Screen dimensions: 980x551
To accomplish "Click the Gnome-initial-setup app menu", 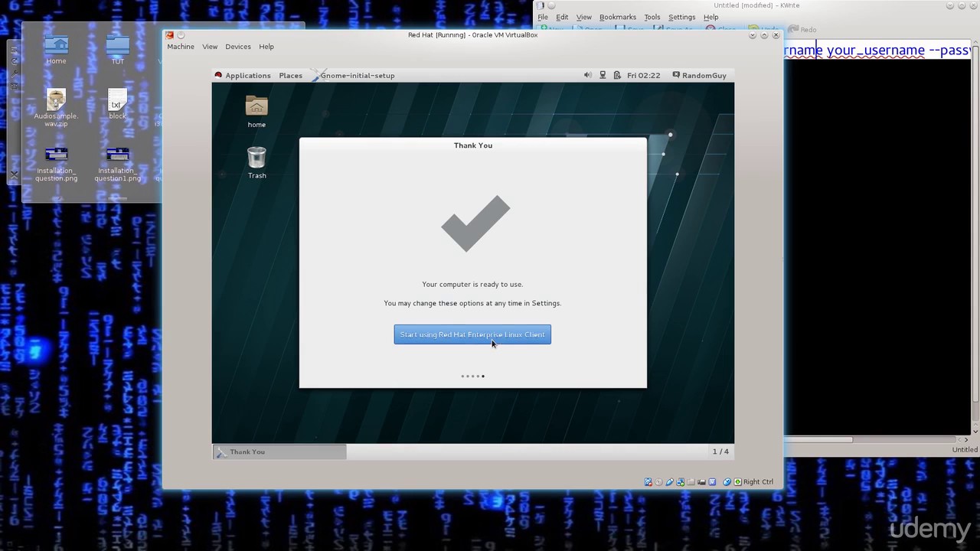I will point(353,75).
